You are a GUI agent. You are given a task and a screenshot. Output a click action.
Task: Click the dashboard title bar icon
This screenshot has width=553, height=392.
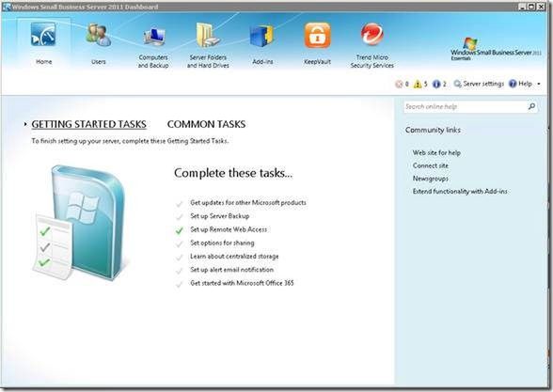(x=7, y=7)
